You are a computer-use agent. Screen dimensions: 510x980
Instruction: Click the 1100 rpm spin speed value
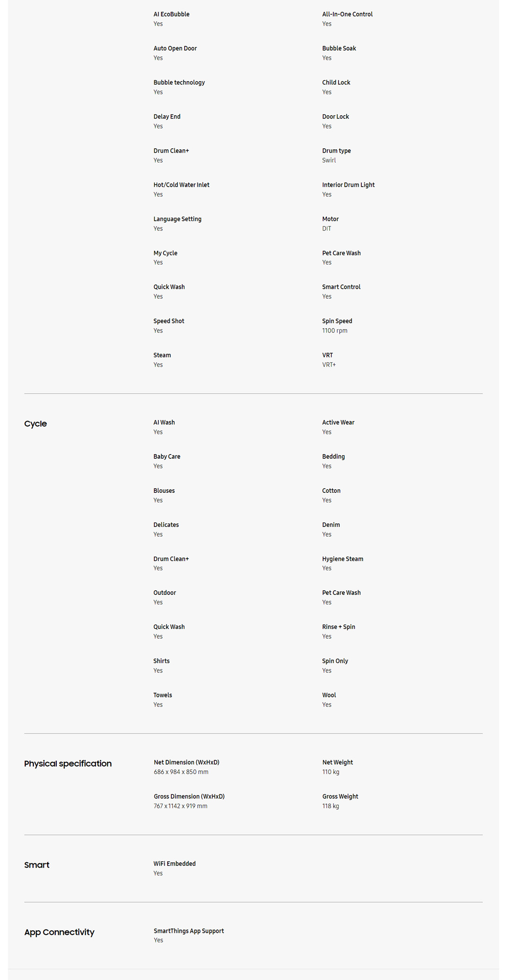[335, 331]
